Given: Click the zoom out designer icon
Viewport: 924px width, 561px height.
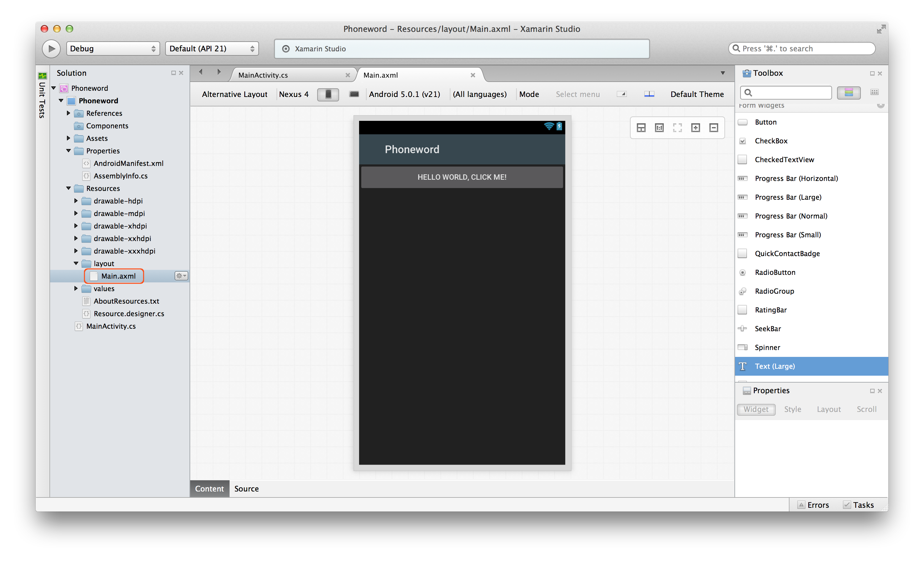Looking at the screenshot, I should 713,128.
